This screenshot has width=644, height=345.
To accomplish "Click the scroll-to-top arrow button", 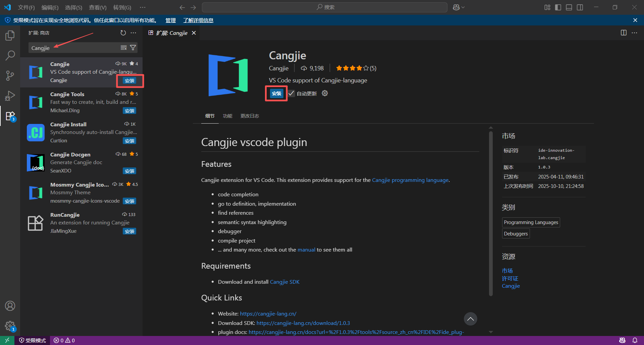I will 470,319.
